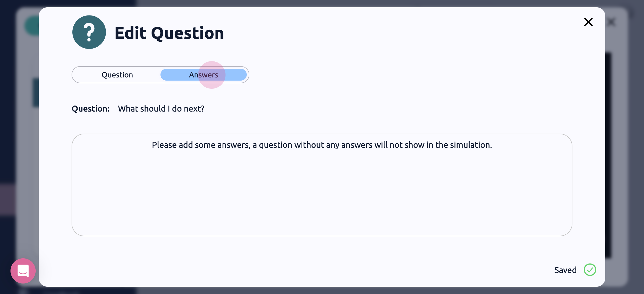Click the bold Question: label

[90, 109]
